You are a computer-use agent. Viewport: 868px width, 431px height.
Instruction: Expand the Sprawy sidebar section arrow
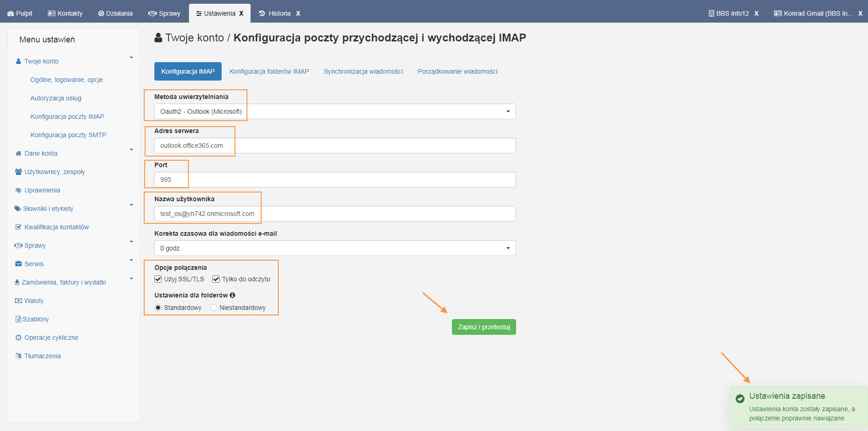[131, 242]
